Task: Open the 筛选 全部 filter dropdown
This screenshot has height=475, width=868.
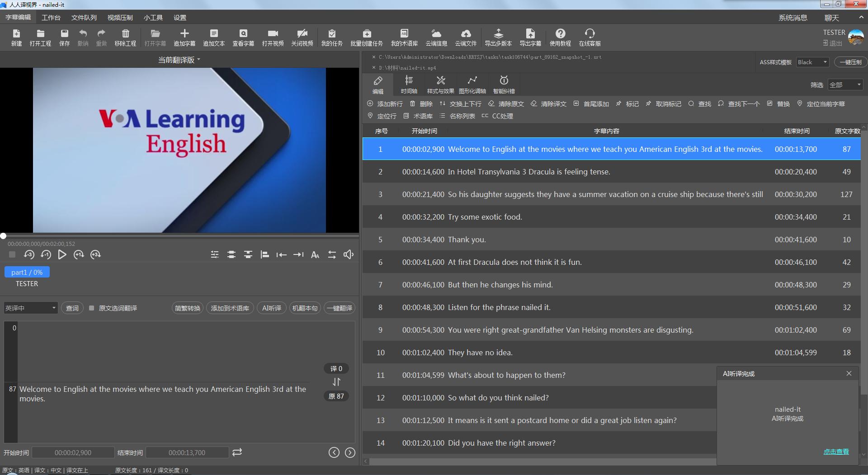Action: [845, 85]
